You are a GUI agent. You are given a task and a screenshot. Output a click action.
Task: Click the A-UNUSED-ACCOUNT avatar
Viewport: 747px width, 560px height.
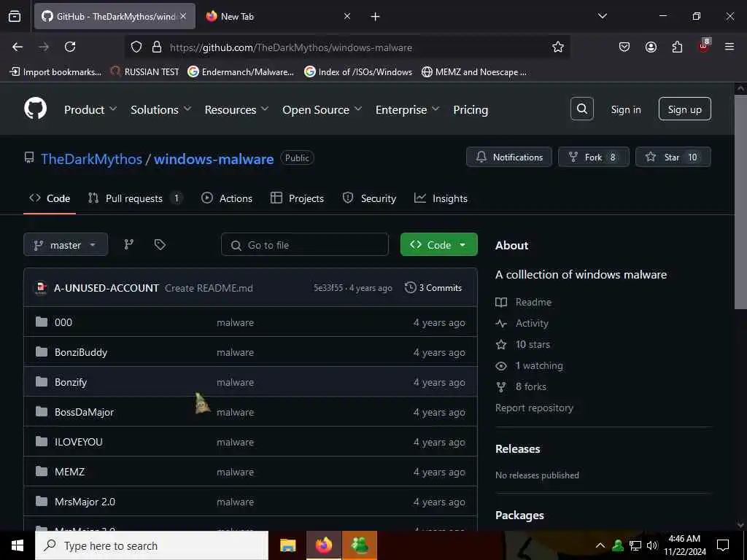pos(41,287)
